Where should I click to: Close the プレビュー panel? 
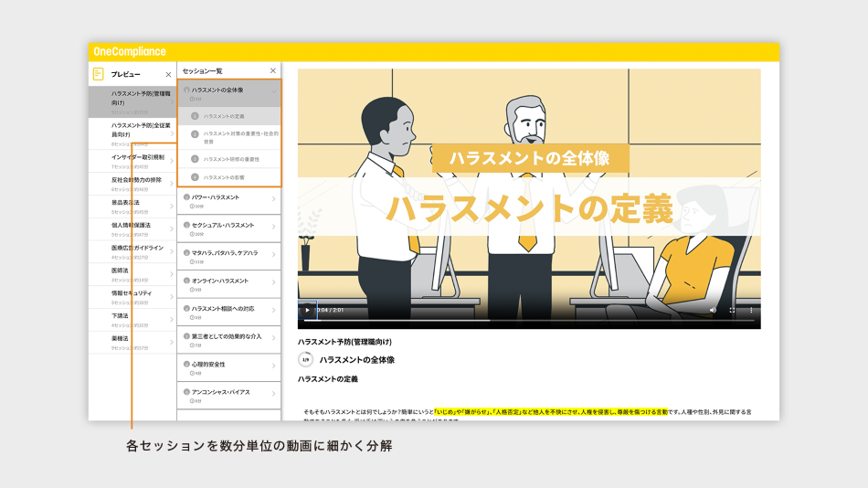[x=168, y=74]
